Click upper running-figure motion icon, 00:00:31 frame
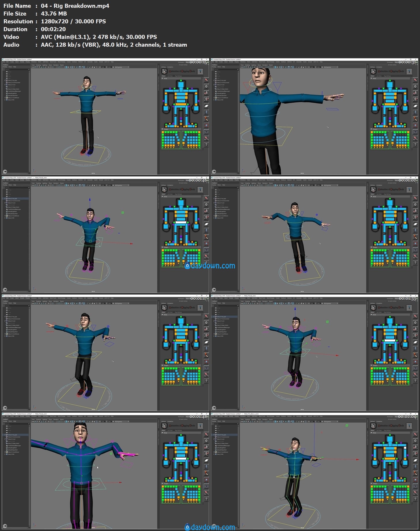This screenshot has width=420, height=531. [415, 93]
